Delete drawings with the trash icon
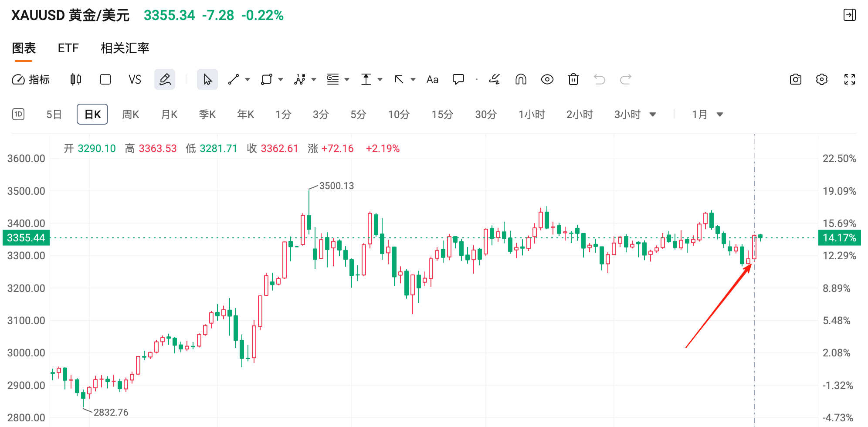868x427 pixels. [573, 79]
